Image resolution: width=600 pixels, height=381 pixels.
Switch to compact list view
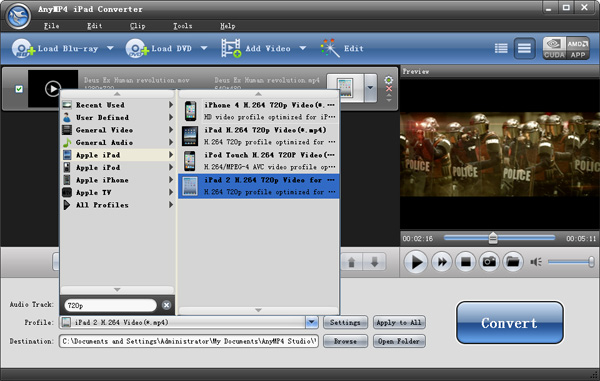click(x=524, y=48)
